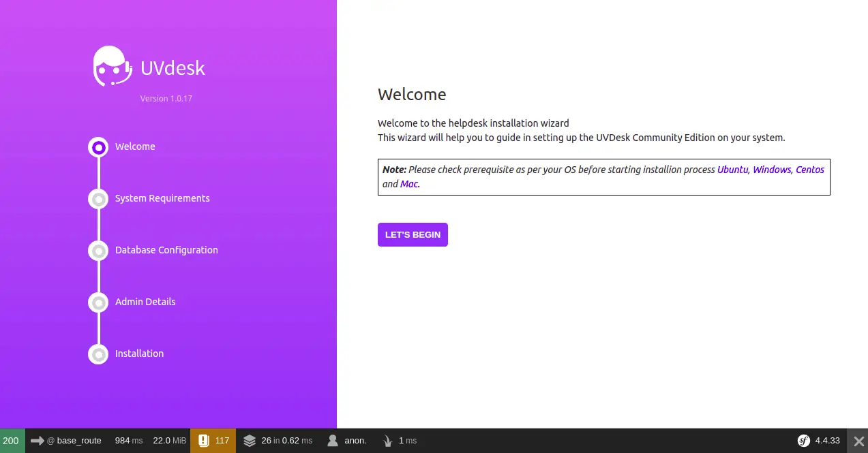
Task: Go to System Requirements step label
Action: (x=162, y=198)
